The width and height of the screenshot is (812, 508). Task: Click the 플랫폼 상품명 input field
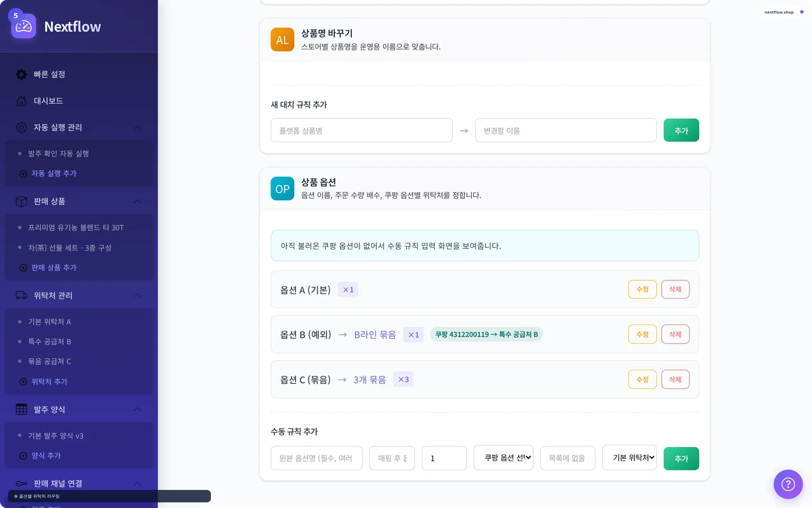(x=361, y=130)
